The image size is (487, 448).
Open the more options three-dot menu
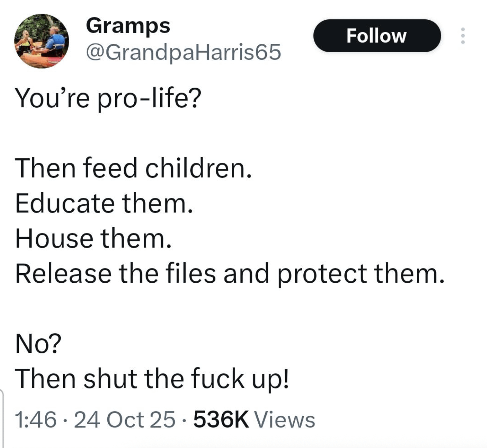coord(462,36)
